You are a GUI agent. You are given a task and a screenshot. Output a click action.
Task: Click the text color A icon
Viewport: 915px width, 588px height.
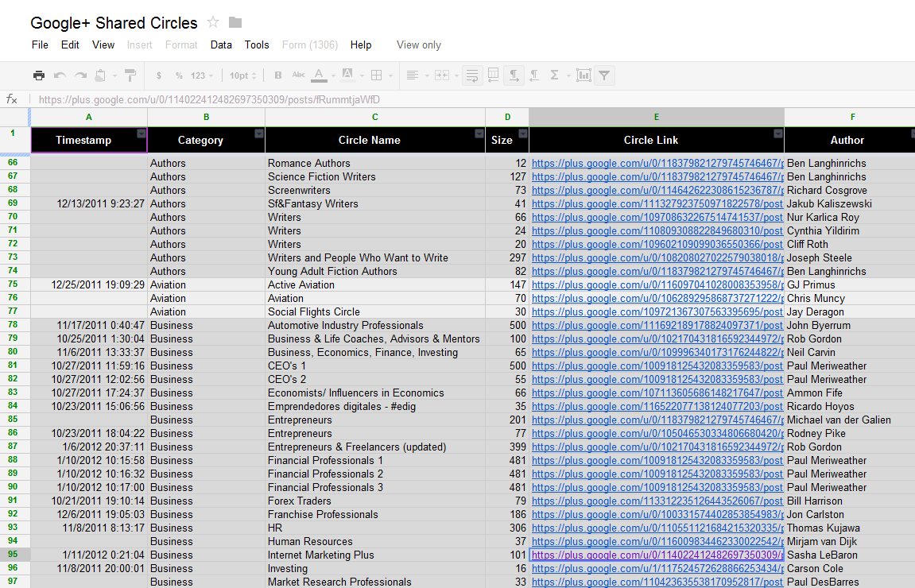click(319, 75)
